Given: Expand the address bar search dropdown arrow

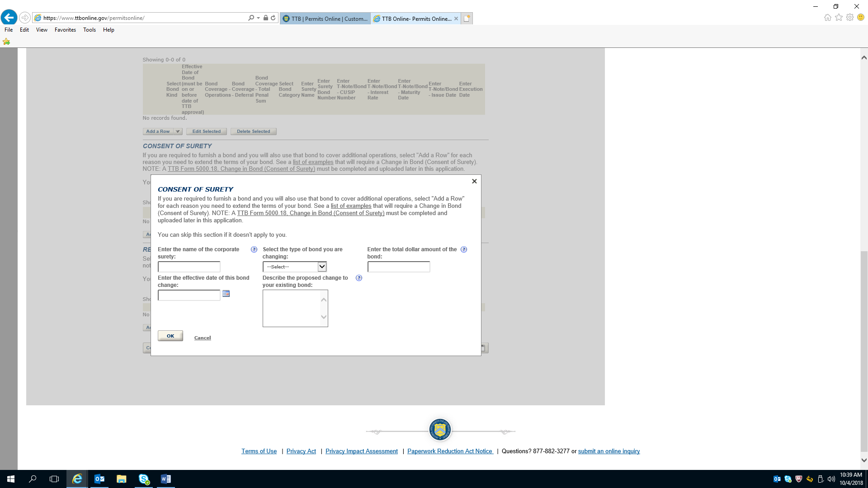Looking at the screenshot, I should coord(258,18).
